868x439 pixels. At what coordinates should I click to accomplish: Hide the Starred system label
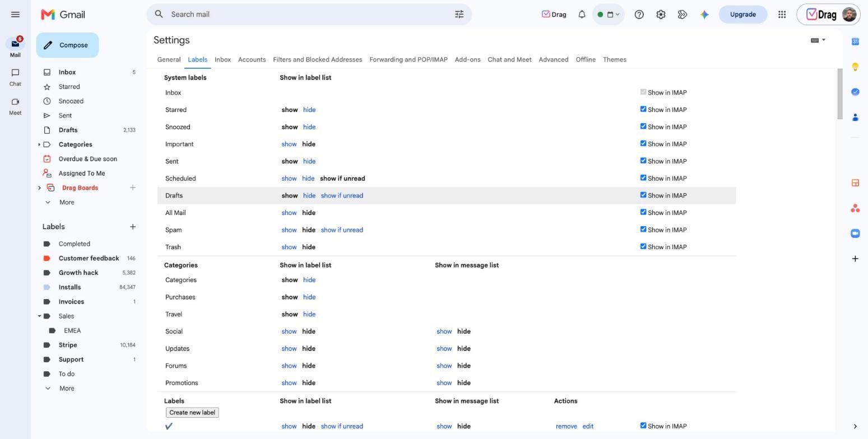[x=309, y=110]
